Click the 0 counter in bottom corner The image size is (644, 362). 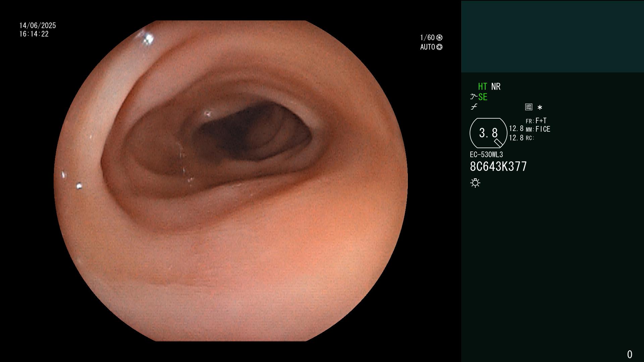(x=630, y=354)
